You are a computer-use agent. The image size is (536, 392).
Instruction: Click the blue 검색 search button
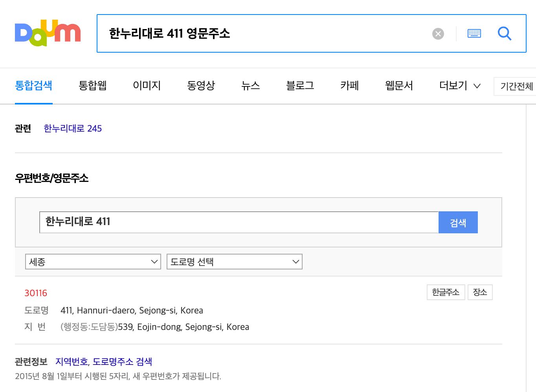click(458, 222)
